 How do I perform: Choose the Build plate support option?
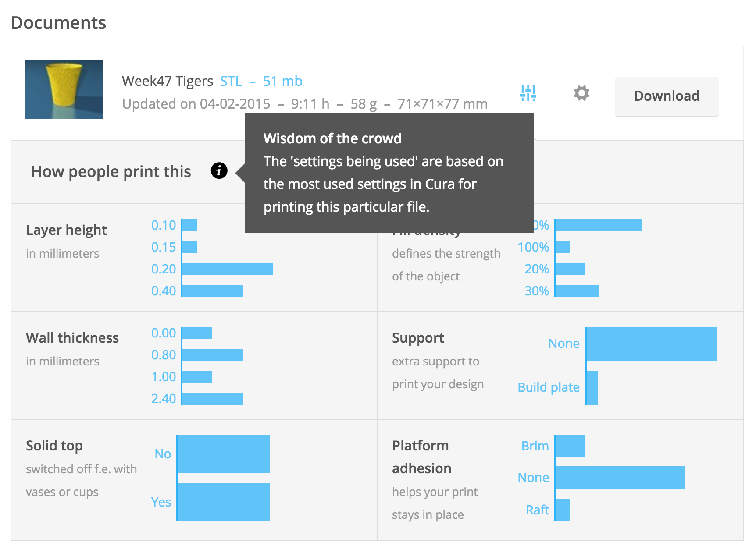tap(549, 387)
